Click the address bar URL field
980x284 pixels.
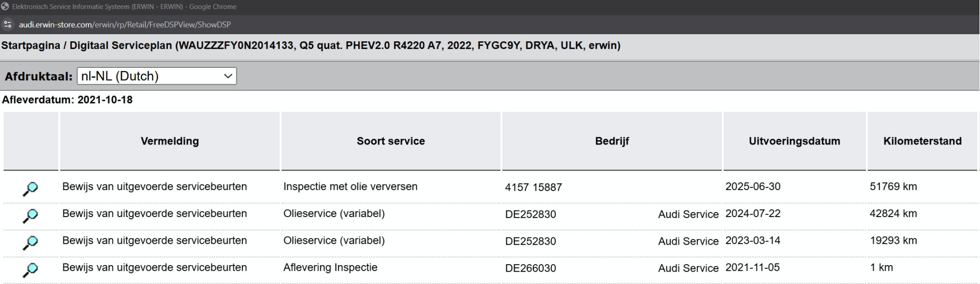point(125,25)
